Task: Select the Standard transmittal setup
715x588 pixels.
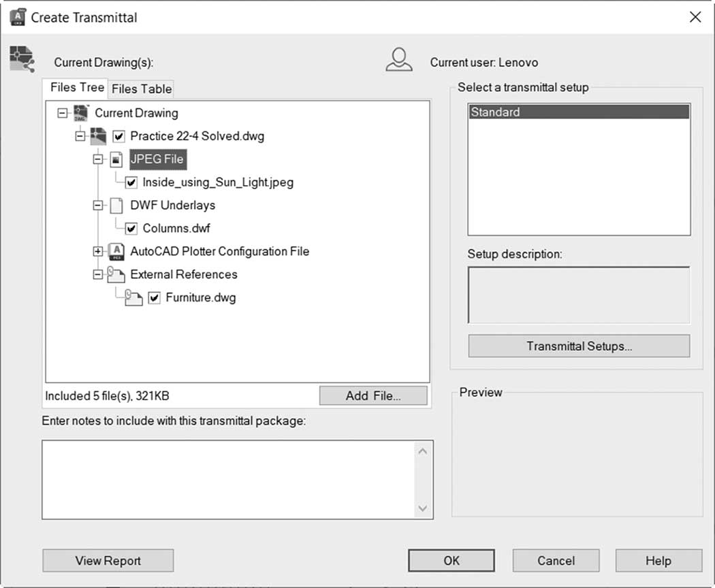Action: (x=579, y=112)
